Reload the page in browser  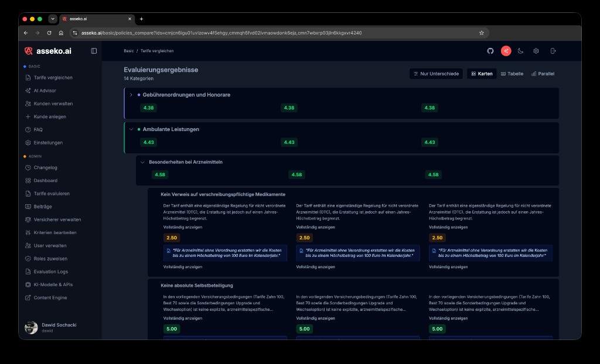point(49,33)
